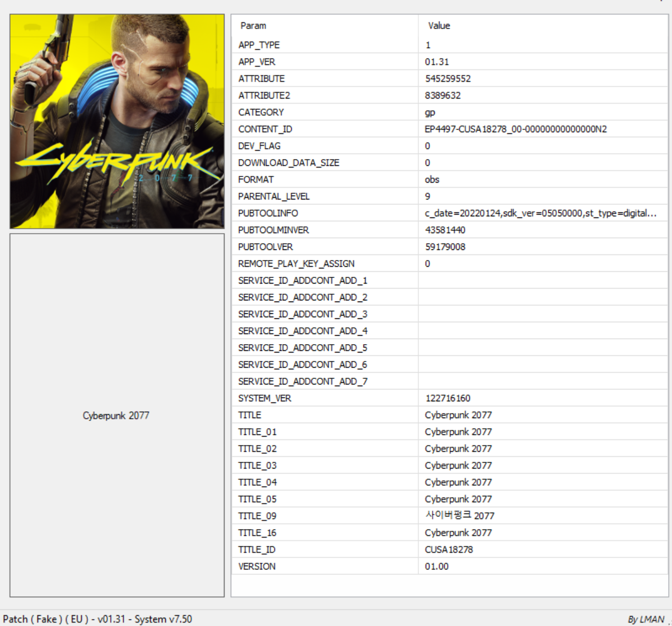This screenshot has width=672, height=626.
Task: Select the REMOTE_PLAY_KEY_ASSIGN parameter name
Action: (x=296, y=263)
